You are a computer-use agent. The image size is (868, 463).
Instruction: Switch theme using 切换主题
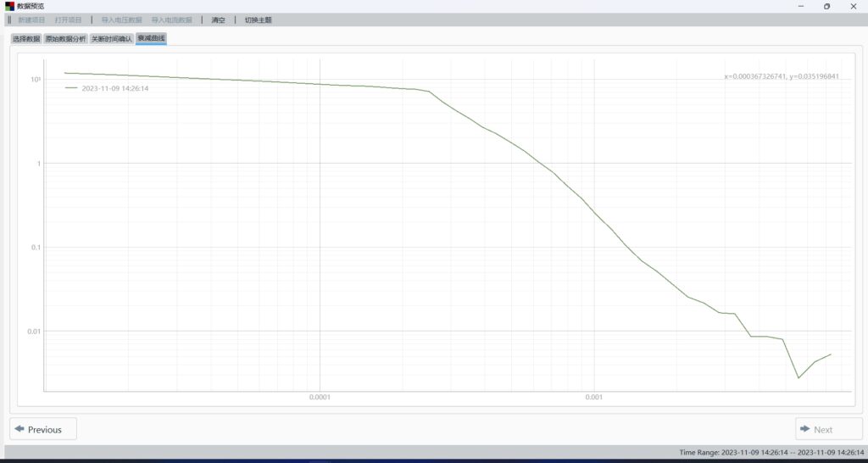(259, 20)
